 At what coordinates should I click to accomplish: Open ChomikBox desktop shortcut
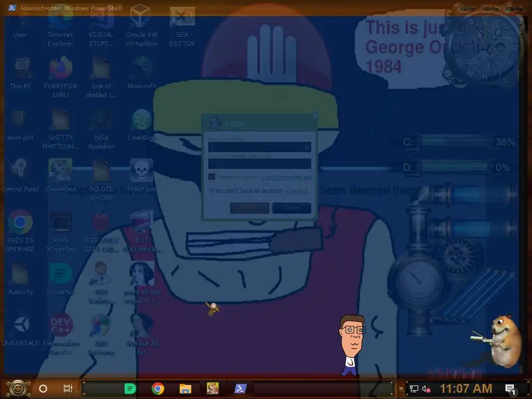pyautogui.click(x=60, y=175)
